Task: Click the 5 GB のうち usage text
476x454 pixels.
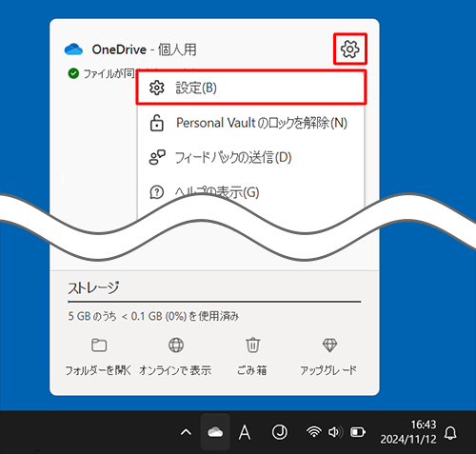Action: tap(153, 316)
